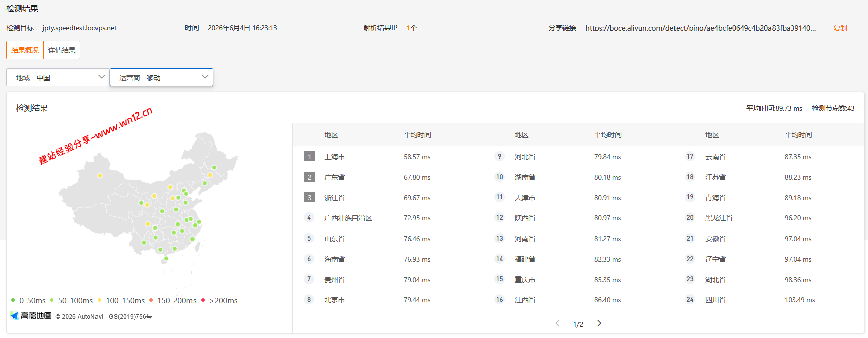Select the 上海市 row
Image resolution: width=868 pixels, height=338 pixels.
[388, 157]
